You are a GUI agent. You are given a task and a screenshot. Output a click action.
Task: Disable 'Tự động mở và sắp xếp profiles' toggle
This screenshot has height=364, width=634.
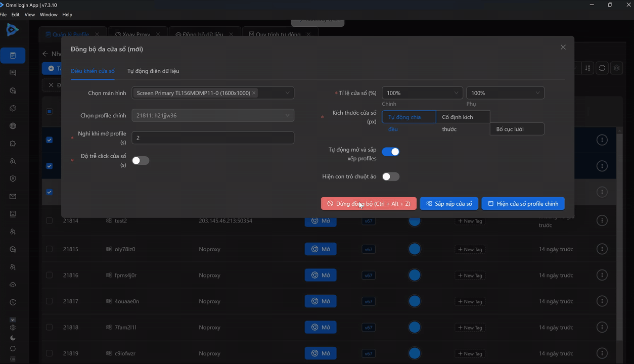tap(390, 151)
